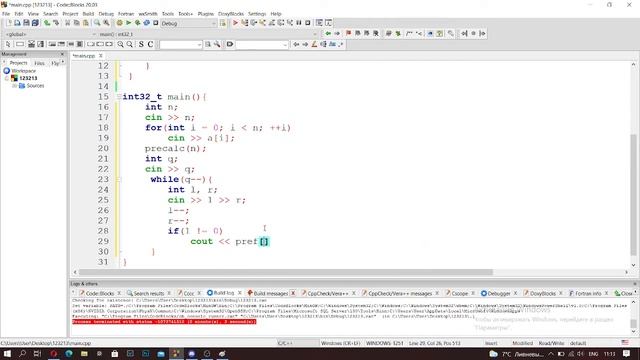Open the File menu

tap(6, 14)
